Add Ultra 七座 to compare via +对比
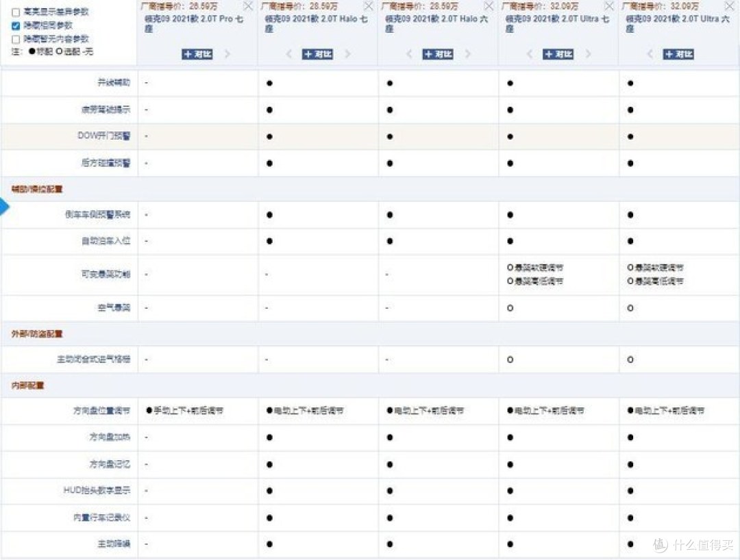Viewport: 740px width, 560px height. click(x=558, y=54)
